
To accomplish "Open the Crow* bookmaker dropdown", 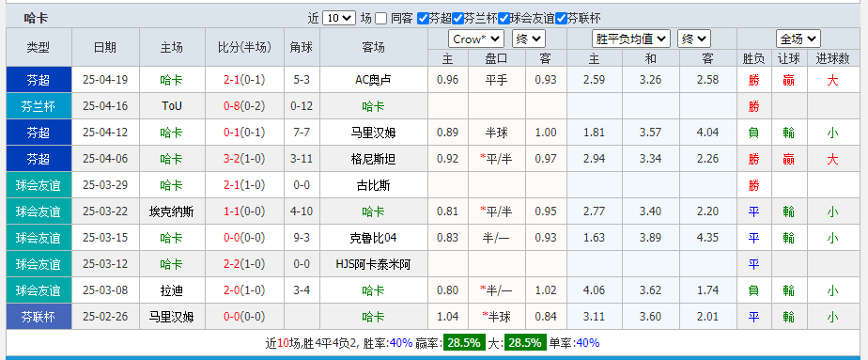I will (476, 39).
